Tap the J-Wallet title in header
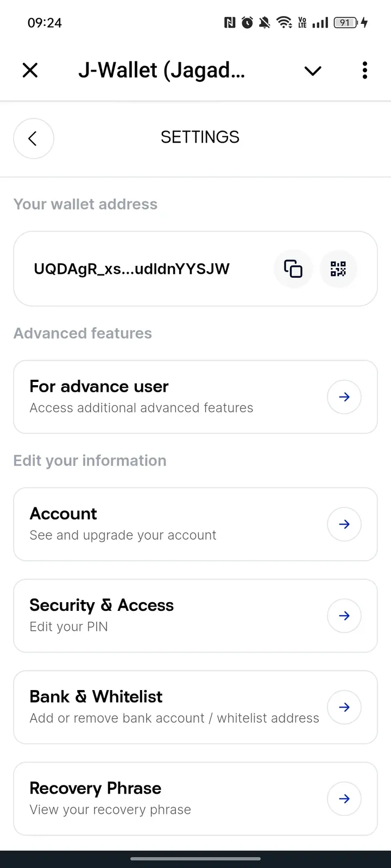The width and height of the screenshot is (391, 868). click(x=162, y=71)
